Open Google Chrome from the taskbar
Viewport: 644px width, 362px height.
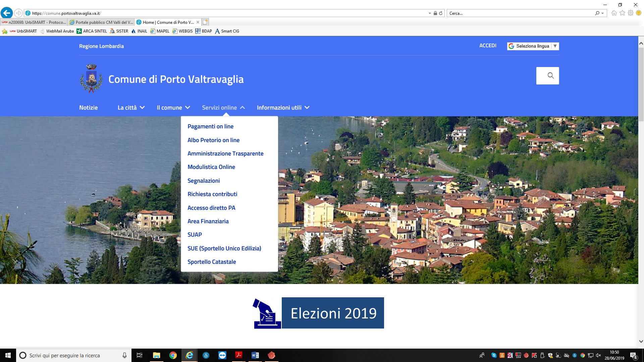(173, 355)
